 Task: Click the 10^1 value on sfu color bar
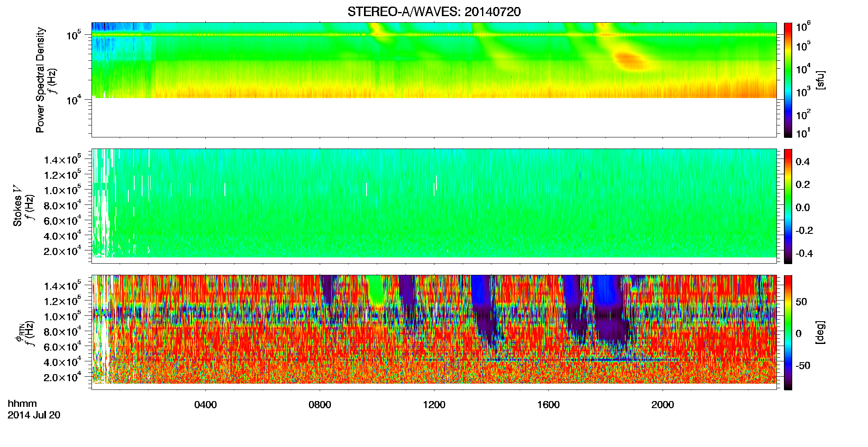point(803,133)
